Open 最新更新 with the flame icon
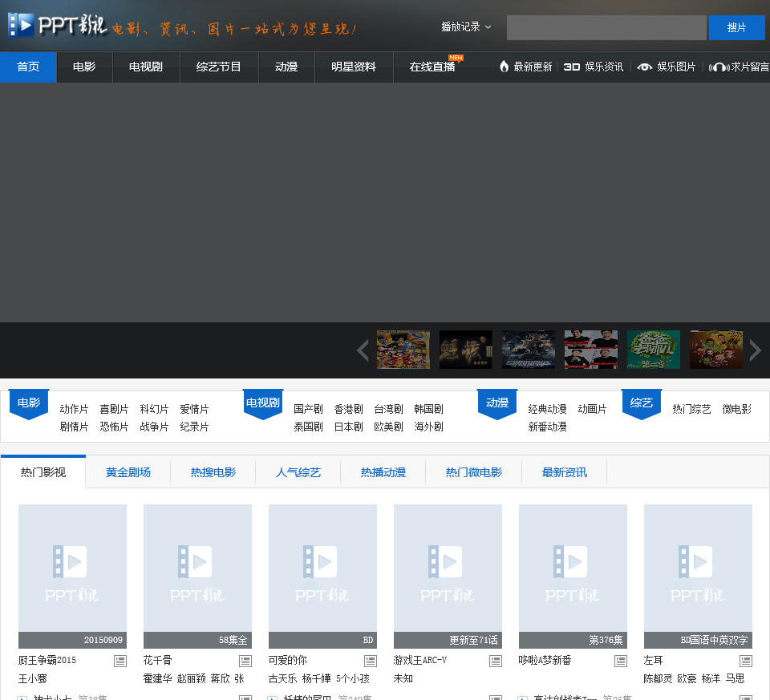Image resolution: width=770 pixels, height=700 pixels. pyautogui.click(x=525, y=67)
